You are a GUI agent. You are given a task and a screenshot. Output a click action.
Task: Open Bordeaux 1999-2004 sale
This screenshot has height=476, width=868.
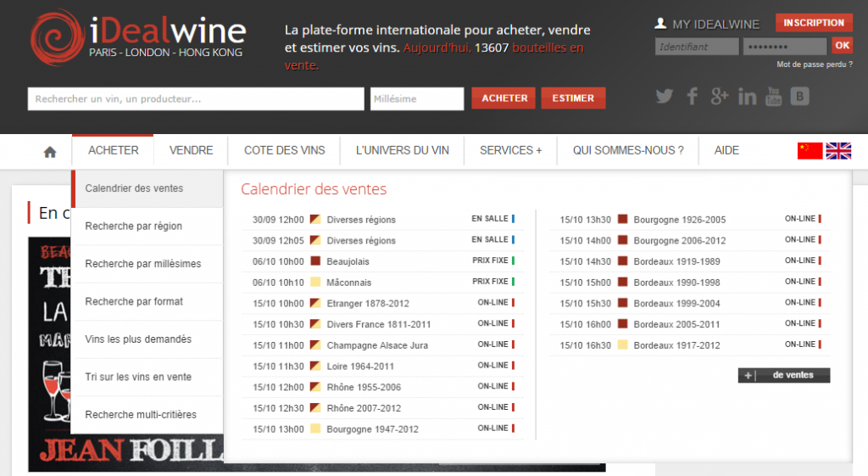point(690,303)
